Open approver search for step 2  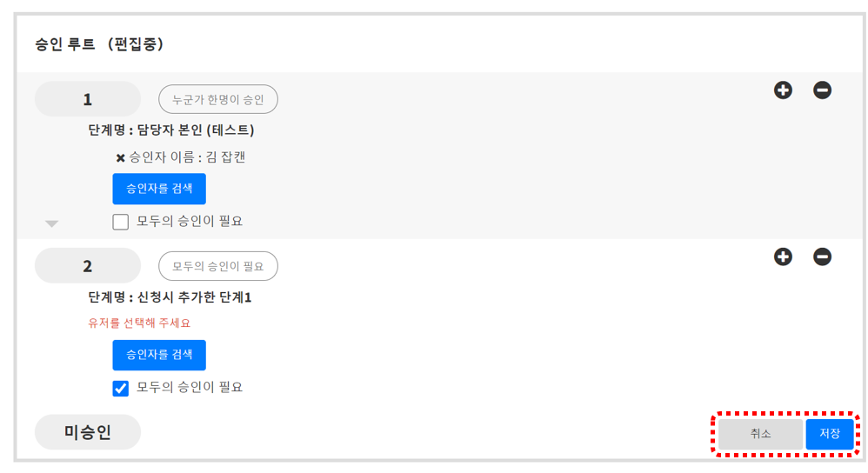tap(159, 355)
